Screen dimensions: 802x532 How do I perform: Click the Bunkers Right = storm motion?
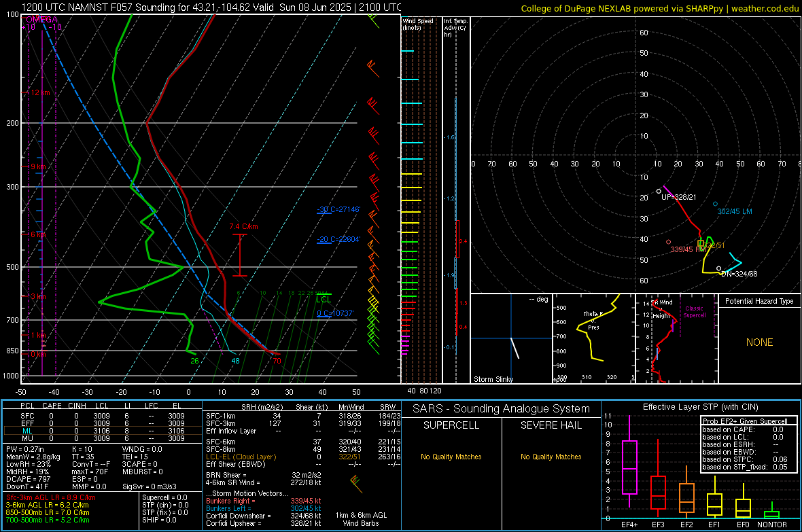[x=264, y=501]
